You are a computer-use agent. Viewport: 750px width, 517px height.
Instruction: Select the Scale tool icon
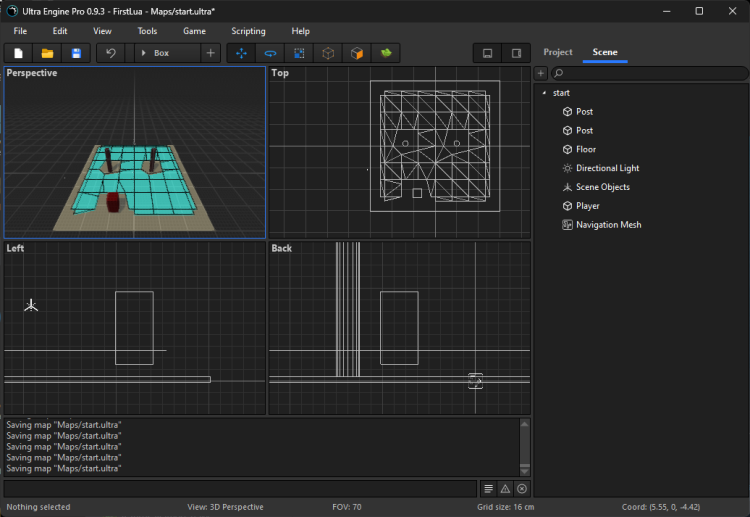[299, 53]
